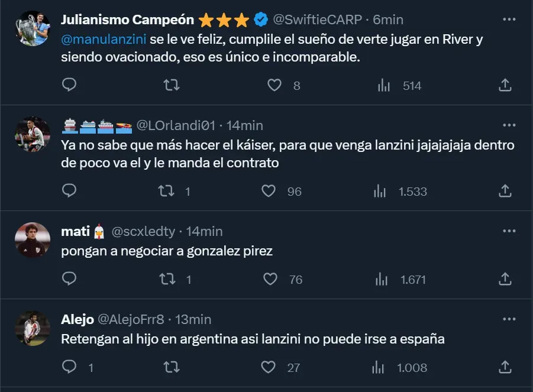The height and width of the screenshot is (392, 533).
Task: View the 1.008 views stats on Alejo's tweet
Action: pos(400,367)
